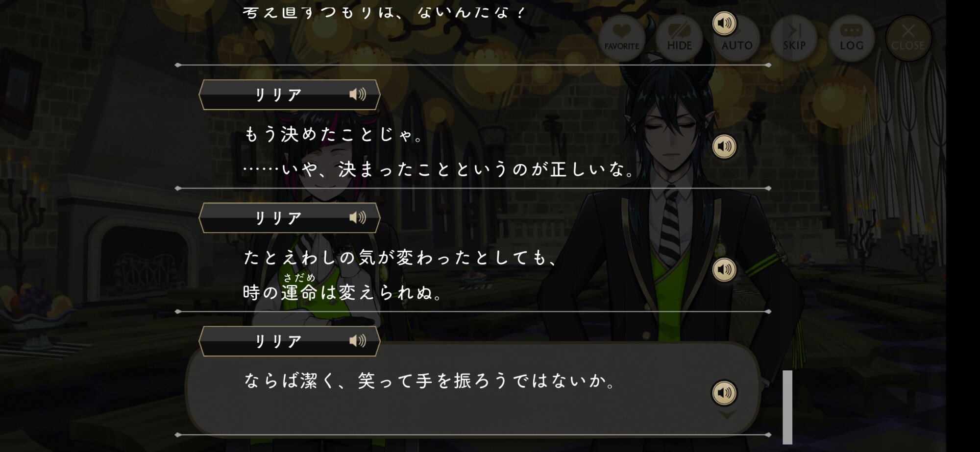This screenshot has width=980, height=452.
Task: Tap speaker icon in first リリア name tag
Action: click(358, 94)
